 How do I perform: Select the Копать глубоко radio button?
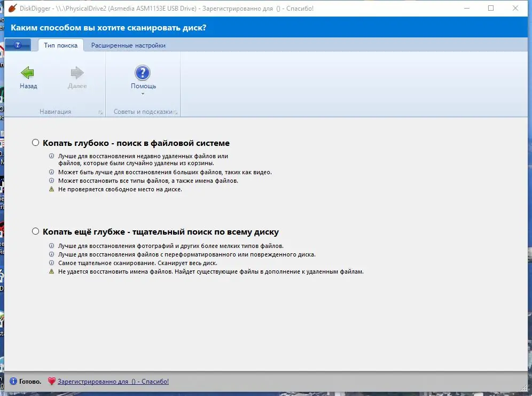click(x=35, y=142)
